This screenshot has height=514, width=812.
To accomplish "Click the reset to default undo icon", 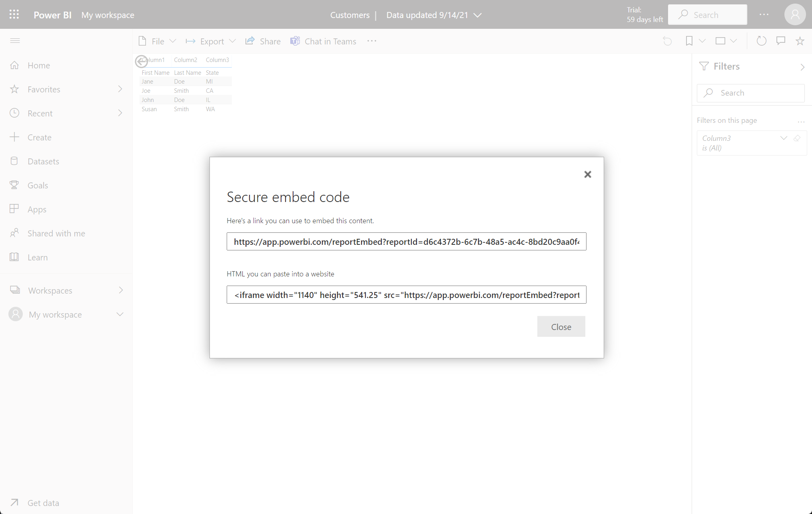I will point(667,41).
